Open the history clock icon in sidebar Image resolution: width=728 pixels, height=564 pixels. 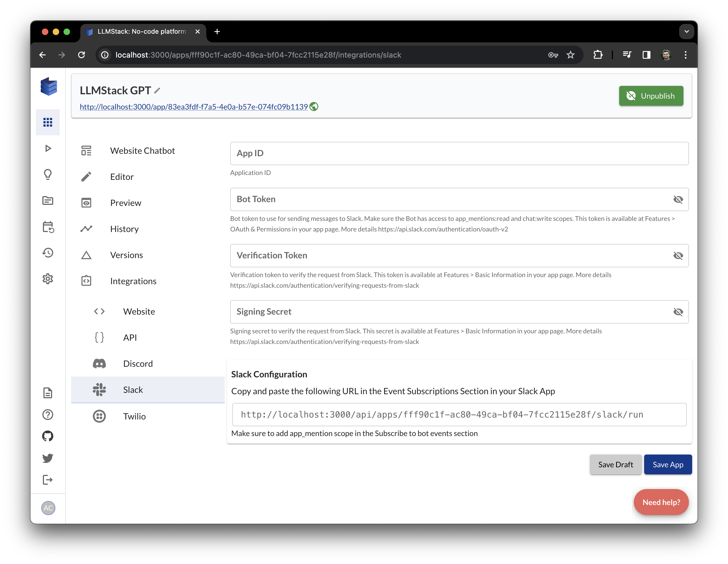(48, 252)
